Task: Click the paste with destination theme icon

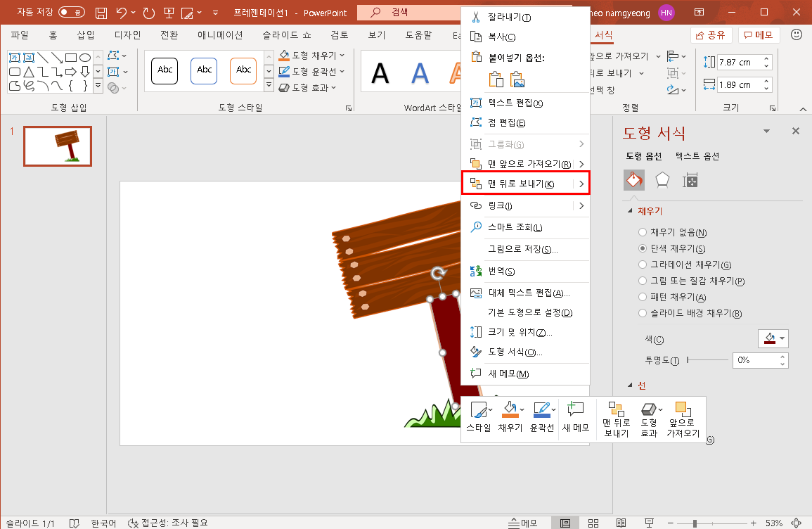Action: click(x=496, y=79)
